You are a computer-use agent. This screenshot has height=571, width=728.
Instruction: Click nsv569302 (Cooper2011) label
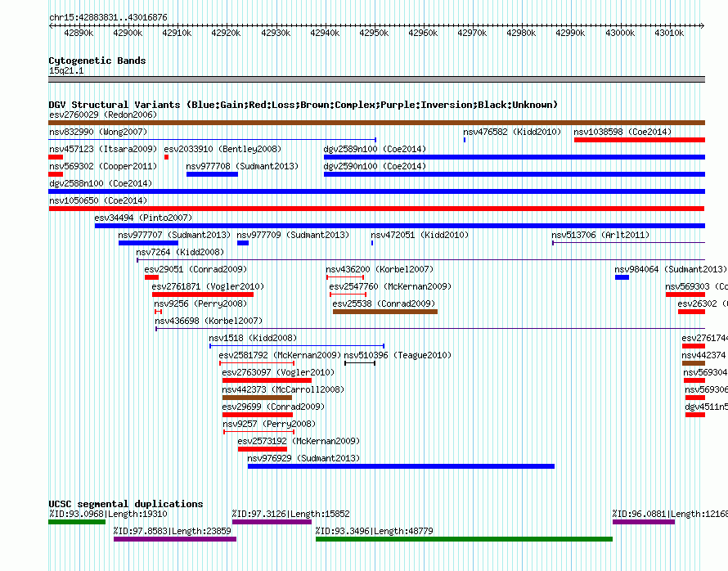103,166
